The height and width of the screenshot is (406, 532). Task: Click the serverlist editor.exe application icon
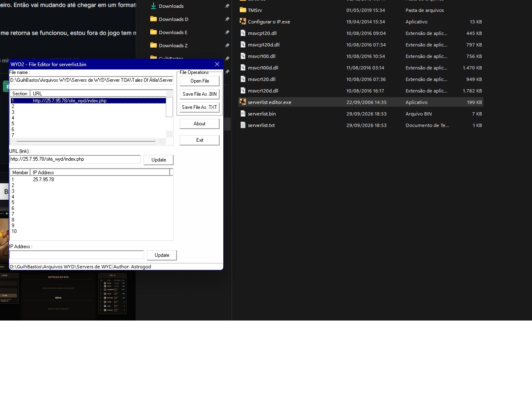pyautogui.click(x=243, y=102)
